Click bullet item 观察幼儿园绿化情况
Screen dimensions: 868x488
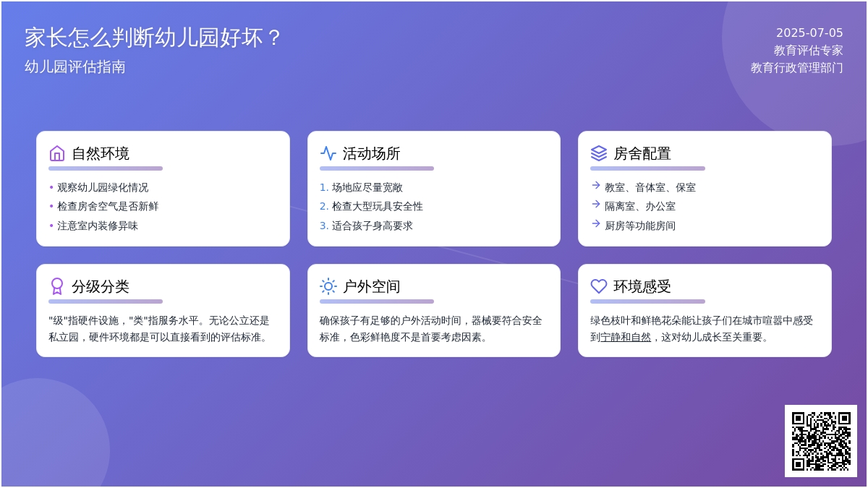(103, 187)
